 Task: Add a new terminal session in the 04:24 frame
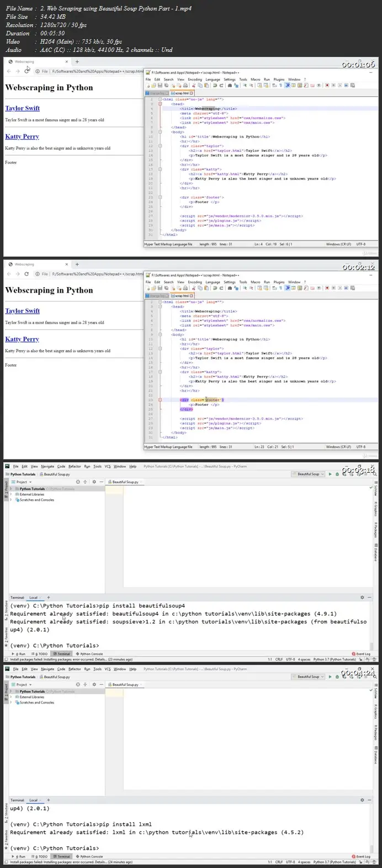(48, 800)
